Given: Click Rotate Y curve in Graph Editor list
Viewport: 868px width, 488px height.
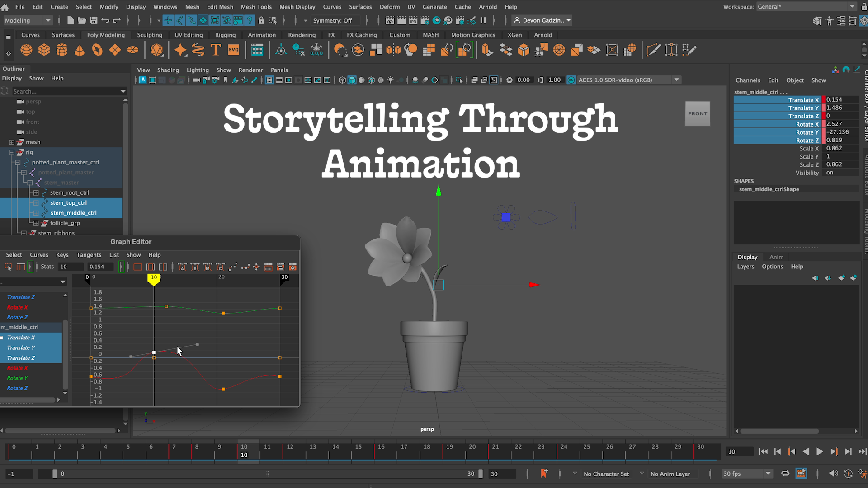Looking at the screenshot, I should [x=18, y=378].
